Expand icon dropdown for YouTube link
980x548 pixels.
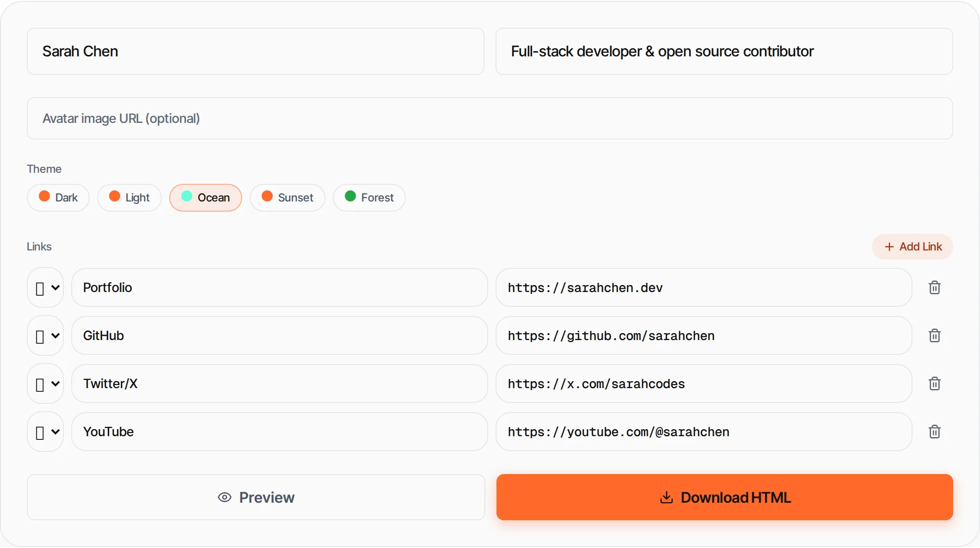click(45, 432)
